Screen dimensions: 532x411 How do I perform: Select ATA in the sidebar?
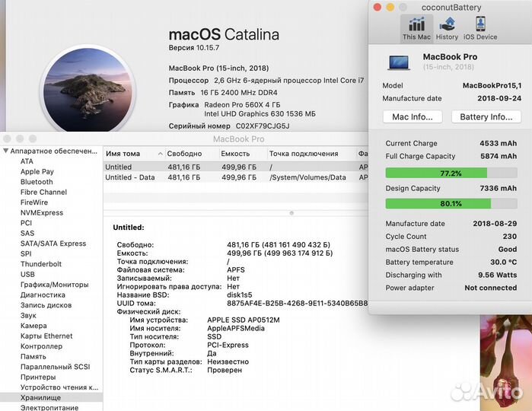pos(27,161)
